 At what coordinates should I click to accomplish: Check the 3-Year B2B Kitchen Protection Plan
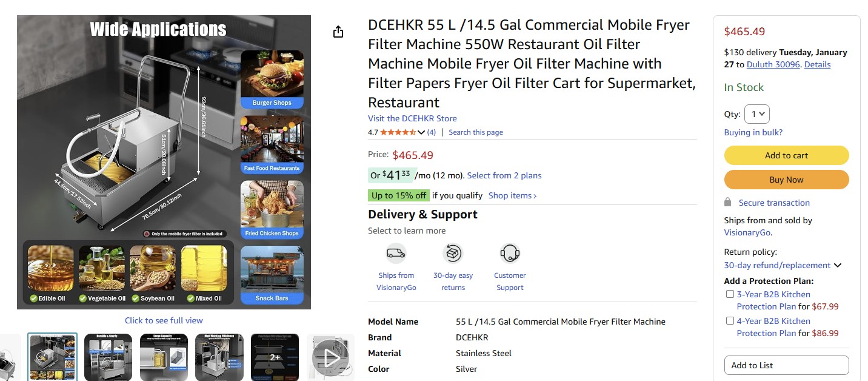point(730,294)
